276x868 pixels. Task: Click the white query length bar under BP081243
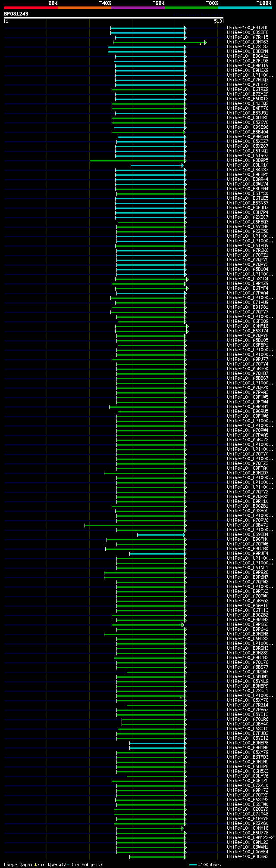click(113, 18)
